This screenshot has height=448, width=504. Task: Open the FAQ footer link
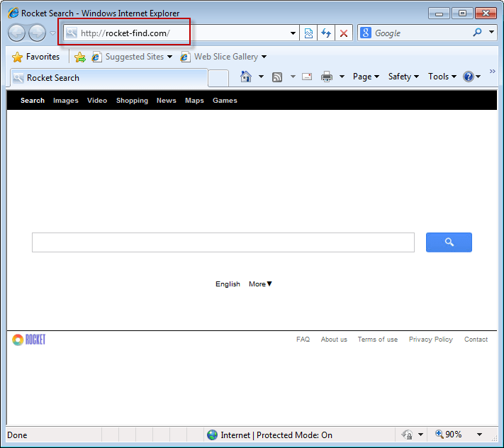(303, 340)
